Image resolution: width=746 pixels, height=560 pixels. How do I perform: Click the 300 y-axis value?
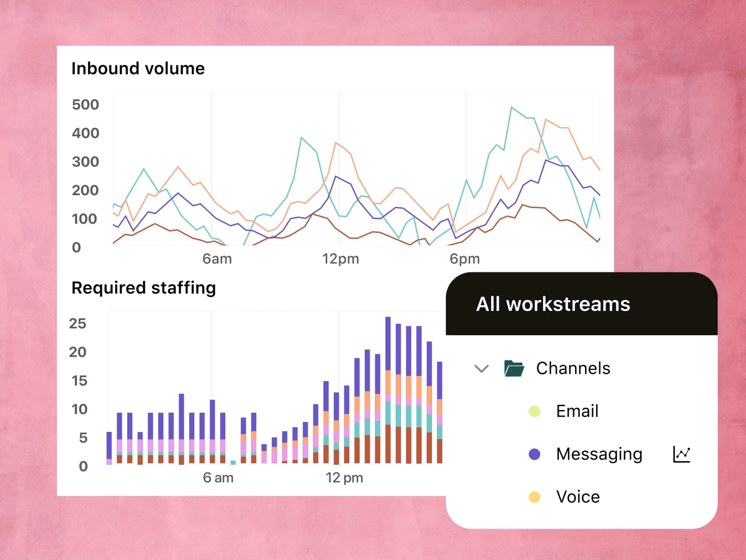(85, 161)
